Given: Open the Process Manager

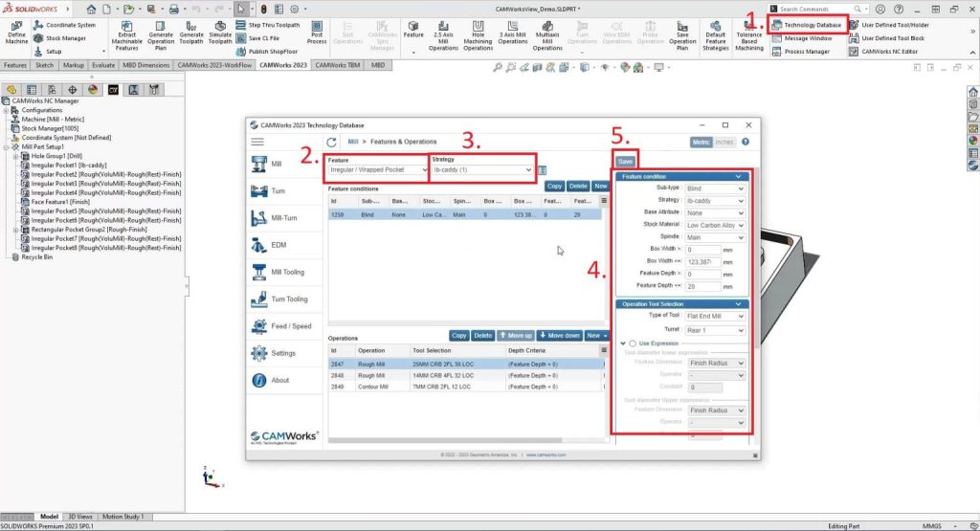Looking at the screenshot, I should (801, 52).
